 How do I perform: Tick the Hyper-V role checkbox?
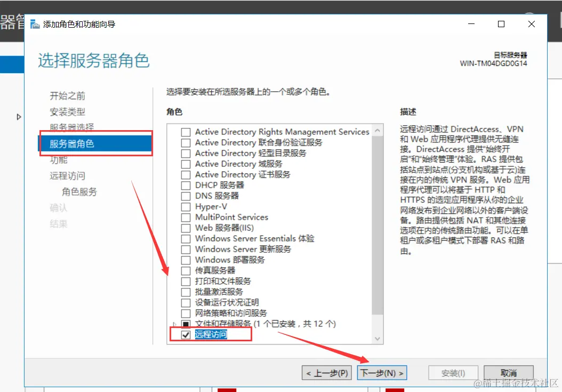coord(186,207)
